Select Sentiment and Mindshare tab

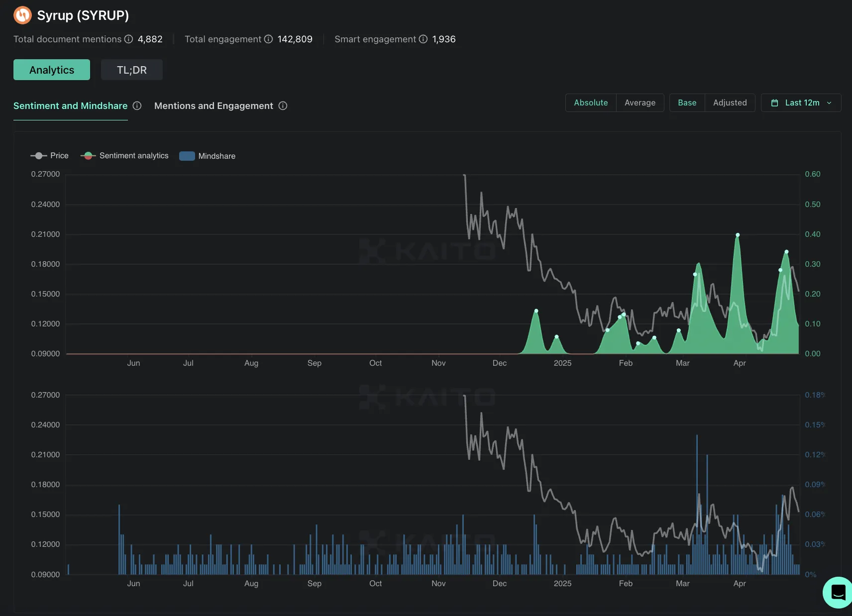coord(70,105)
